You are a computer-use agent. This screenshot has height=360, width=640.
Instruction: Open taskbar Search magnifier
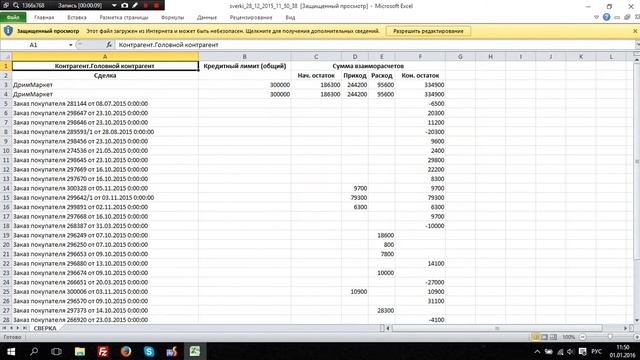[34, 351]
